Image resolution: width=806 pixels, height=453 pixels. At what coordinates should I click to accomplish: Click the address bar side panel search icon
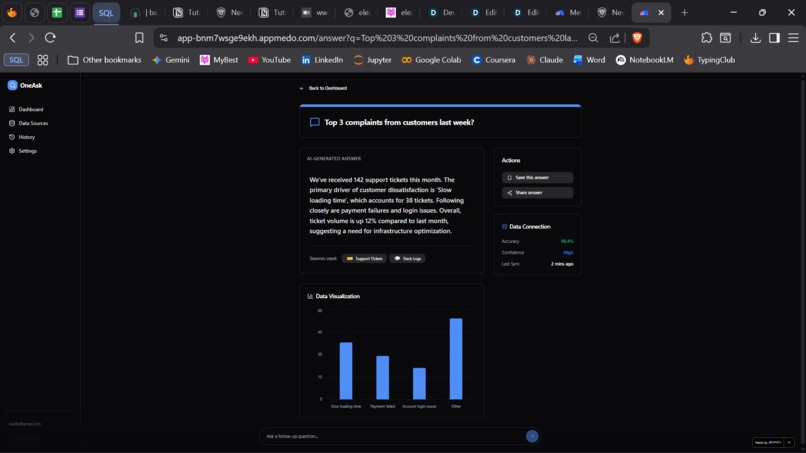click(x=725, y=38)
